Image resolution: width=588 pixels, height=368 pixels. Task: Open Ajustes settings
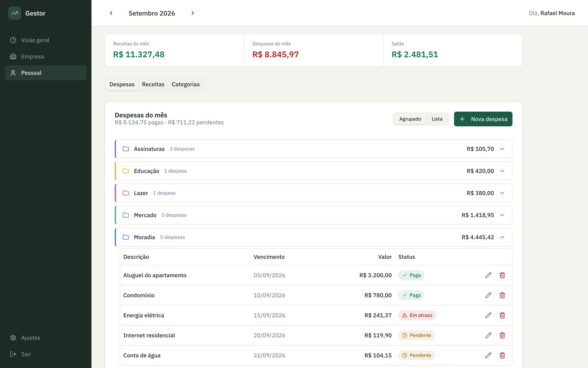pos(46,338)
